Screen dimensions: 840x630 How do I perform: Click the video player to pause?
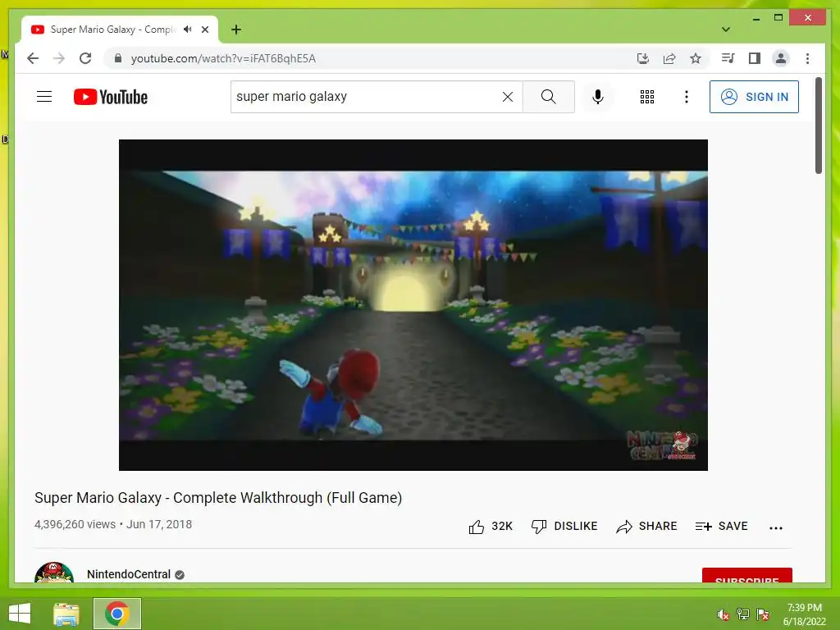click(x=413, y=305)
